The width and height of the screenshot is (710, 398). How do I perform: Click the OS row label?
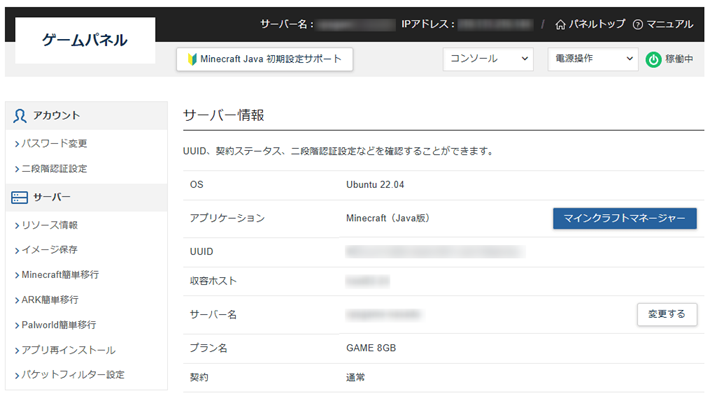(197, 185)
